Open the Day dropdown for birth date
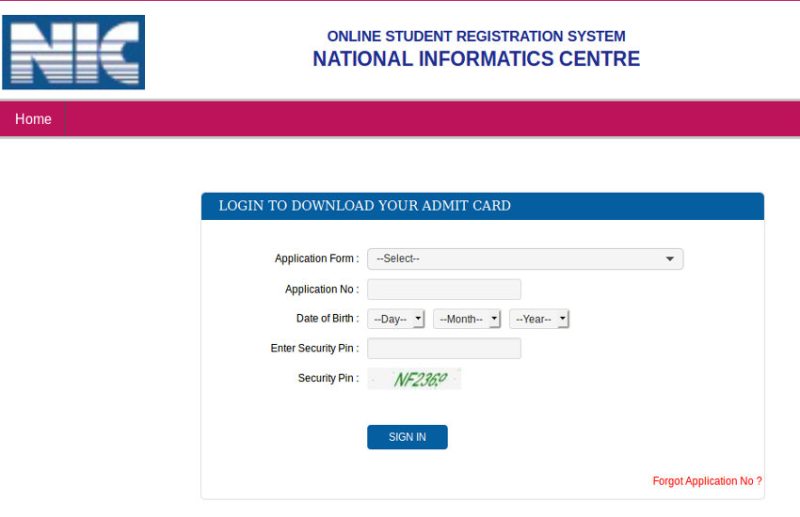800x517 pixels. (x=396, y=319)
